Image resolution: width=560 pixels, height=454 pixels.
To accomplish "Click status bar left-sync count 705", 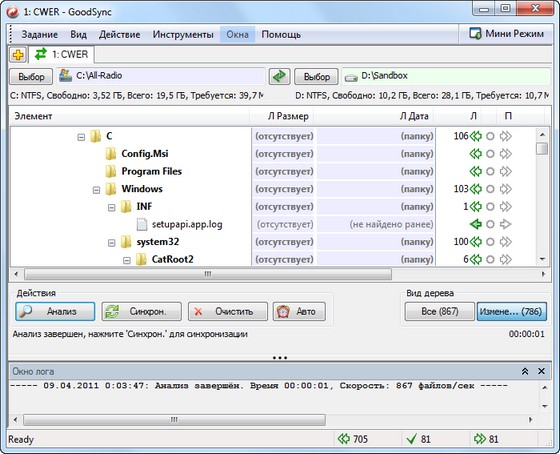I will (353, 439).
